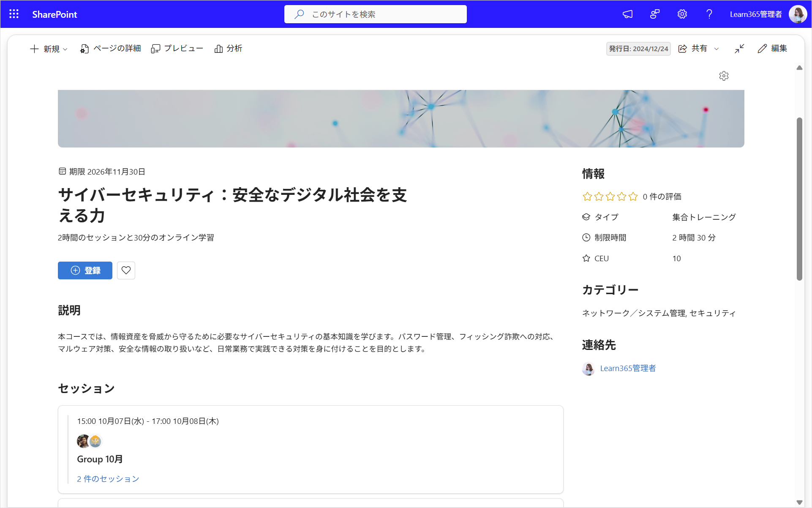Click the page vertical scrollbar thumb
The image size is (812, 508).
799,199
